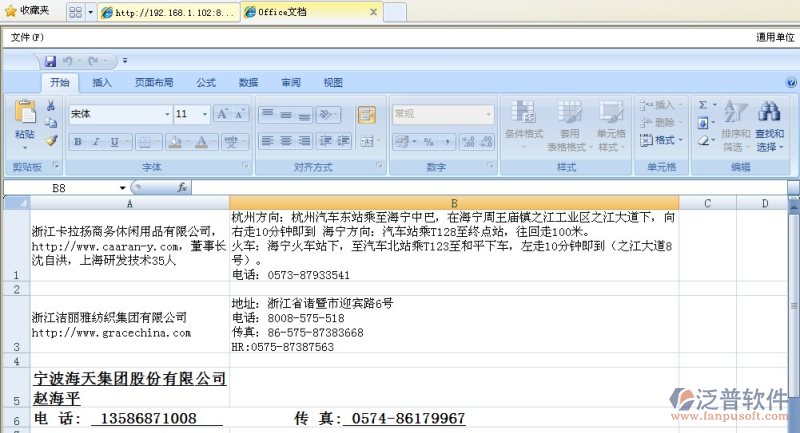
Task: Apply percent style with % icon
Action: click(429, 142)
